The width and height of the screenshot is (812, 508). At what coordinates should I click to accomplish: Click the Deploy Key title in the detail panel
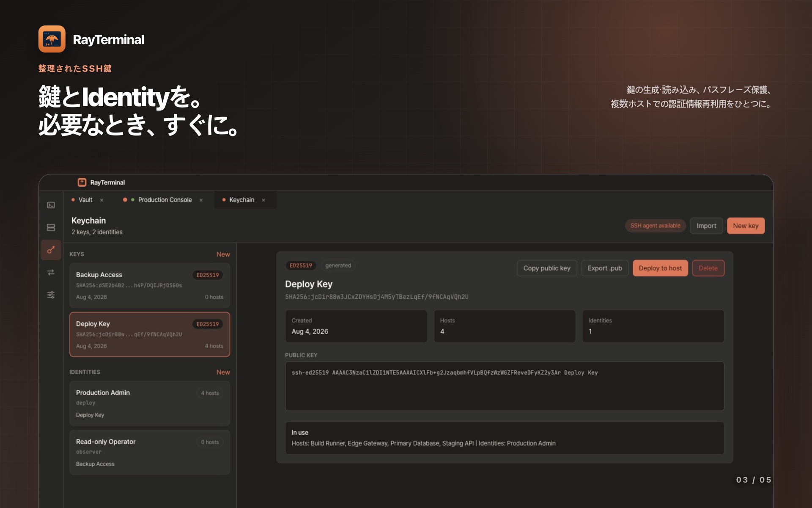click(309, 284)
